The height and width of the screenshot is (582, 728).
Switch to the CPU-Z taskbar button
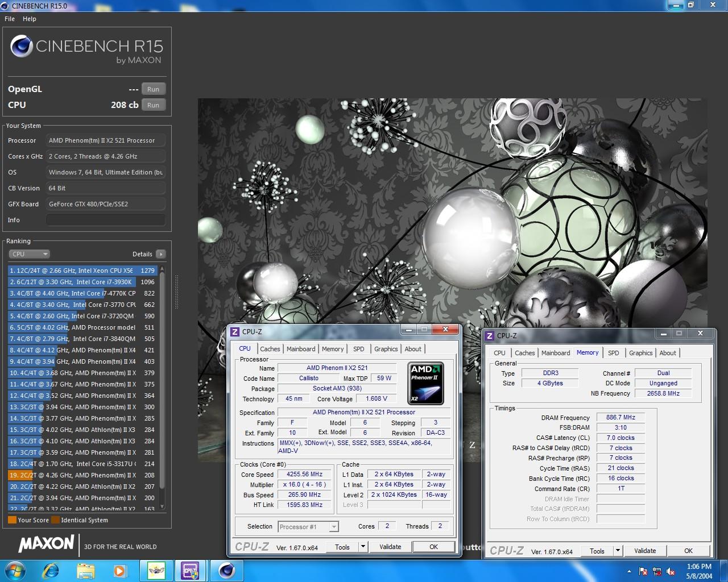[190, 571]
